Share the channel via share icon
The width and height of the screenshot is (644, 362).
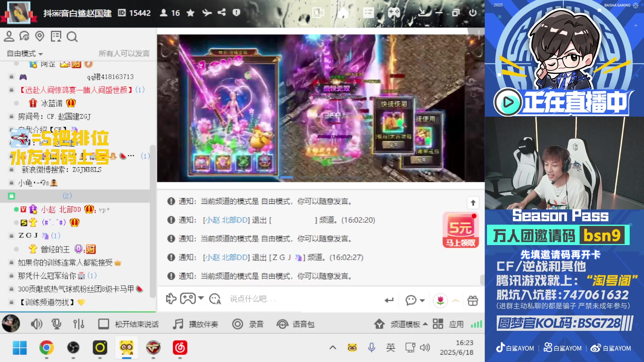click(x=222, y=13)
